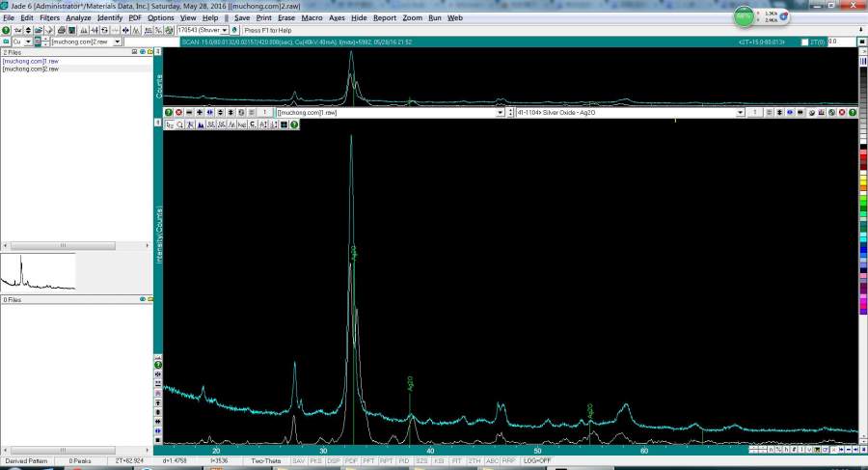Click the red X icon in the pattern toolbar

(x=178, y=113)
